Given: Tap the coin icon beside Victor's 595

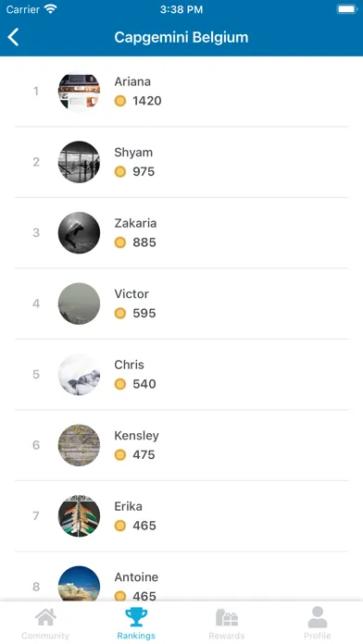Looking at the screenshot, I should [120, 314].
